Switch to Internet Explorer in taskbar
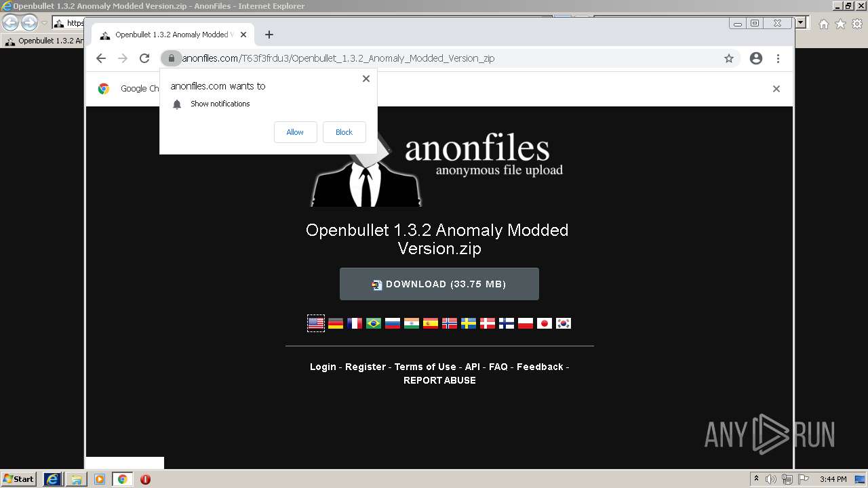The width and height of the screenshot is (868, 488). click(53, 479)
